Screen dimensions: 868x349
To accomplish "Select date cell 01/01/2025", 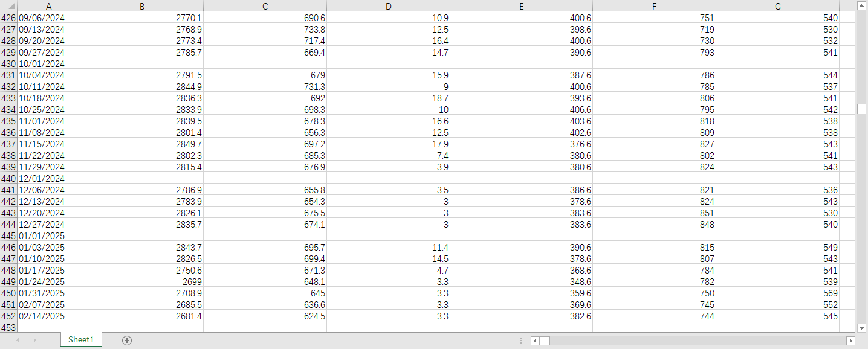I will 49,236.
